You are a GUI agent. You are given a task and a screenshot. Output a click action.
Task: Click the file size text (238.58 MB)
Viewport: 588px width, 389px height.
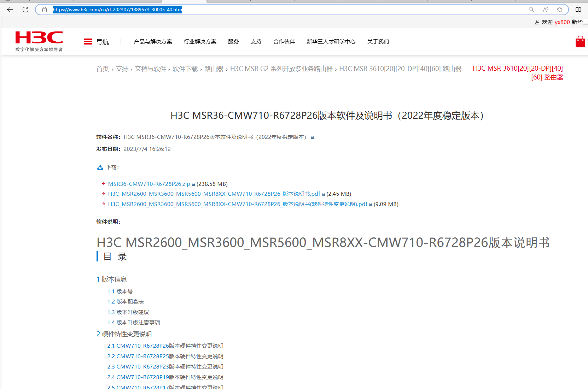coord(212,184)
